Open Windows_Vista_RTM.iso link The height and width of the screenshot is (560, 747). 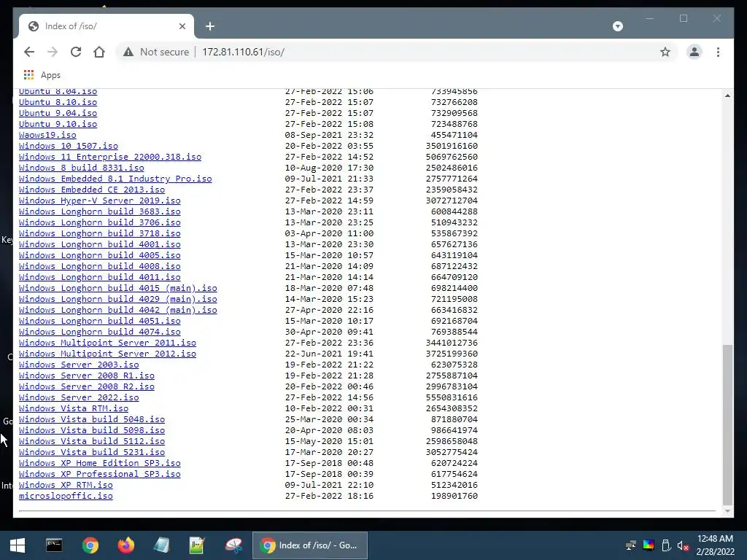(74, 408)
